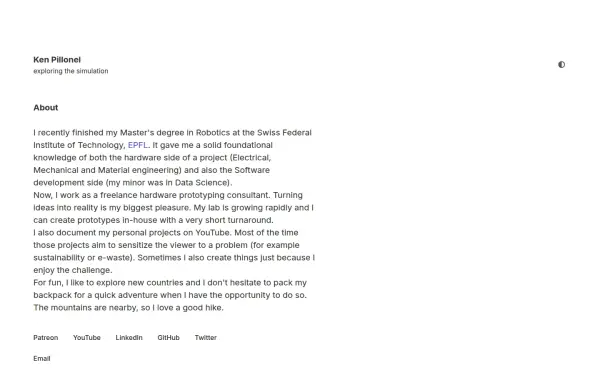Screen dimensions: 600x375
Task: Visit the YouTube footer link
Action: [x=87, y=338]
